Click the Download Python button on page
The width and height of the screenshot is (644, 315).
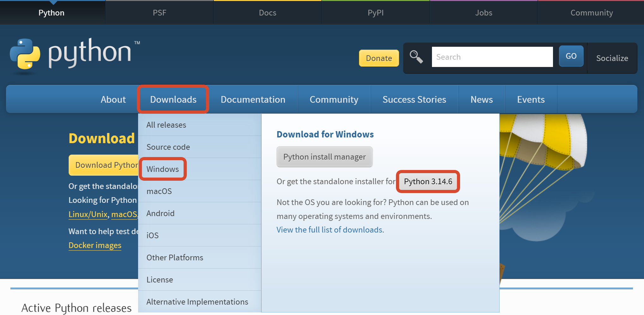pos(104,165)
